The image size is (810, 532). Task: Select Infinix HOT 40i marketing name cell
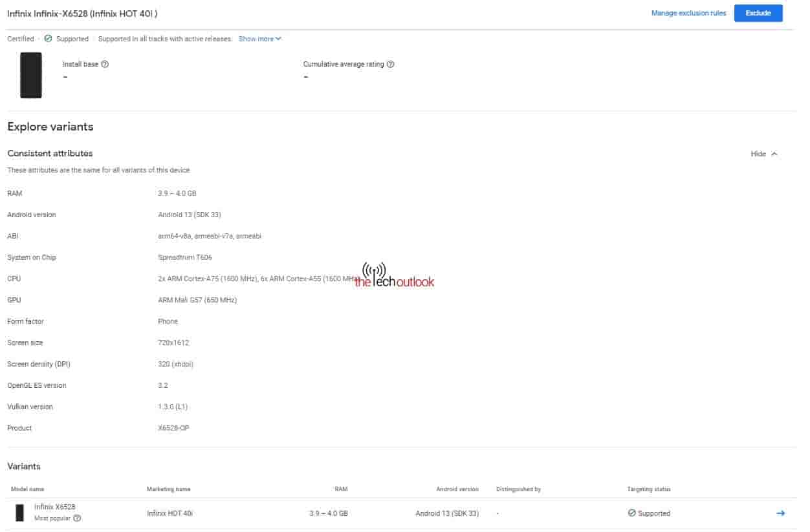170,513
